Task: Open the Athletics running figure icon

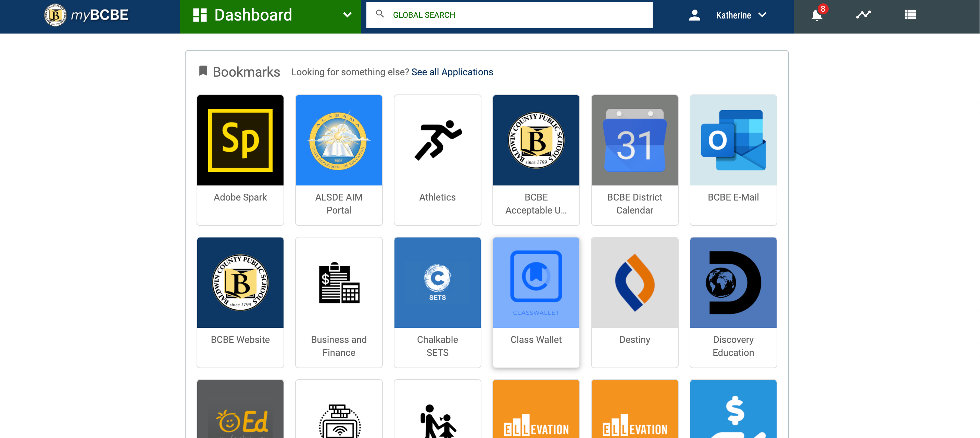Action: 438,140
